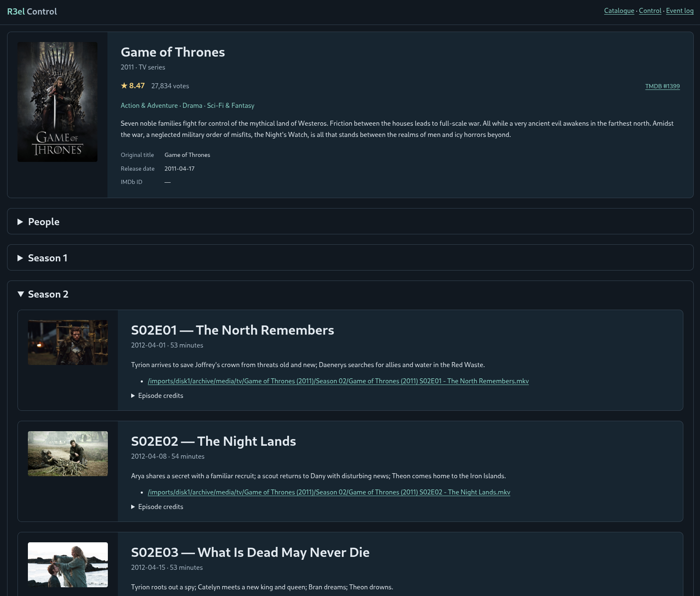Click the Game of Thrones poster image
The height and width of the screenshot is (596, 700).
(57, 102)
